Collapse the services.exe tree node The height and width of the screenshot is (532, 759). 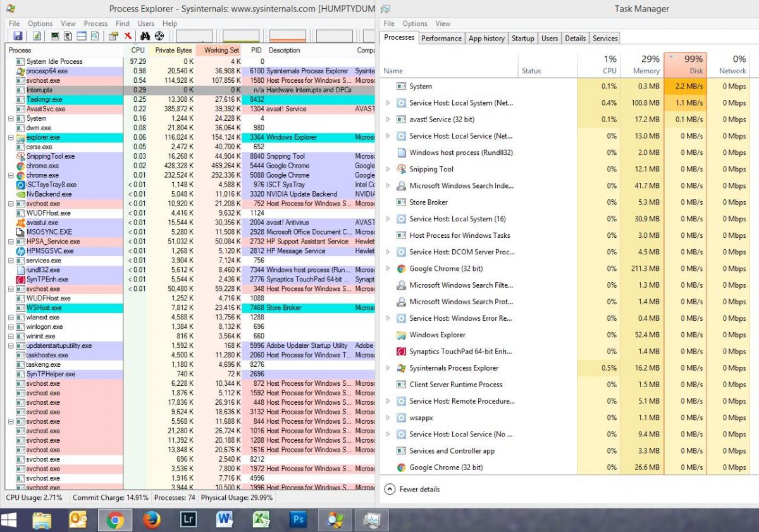tap(11, 261)
